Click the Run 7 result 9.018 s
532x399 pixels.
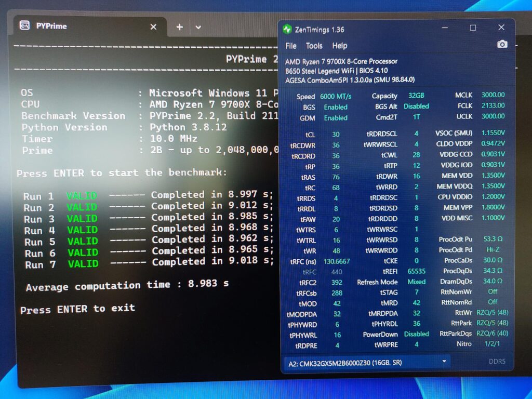tap(251, 261)
